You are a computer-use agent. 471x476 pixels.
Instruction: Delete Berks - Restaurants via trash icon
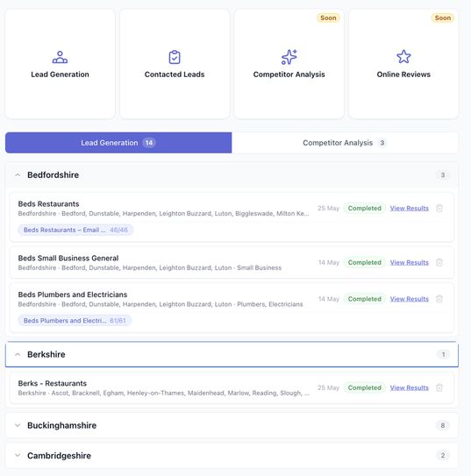(439, 387)
